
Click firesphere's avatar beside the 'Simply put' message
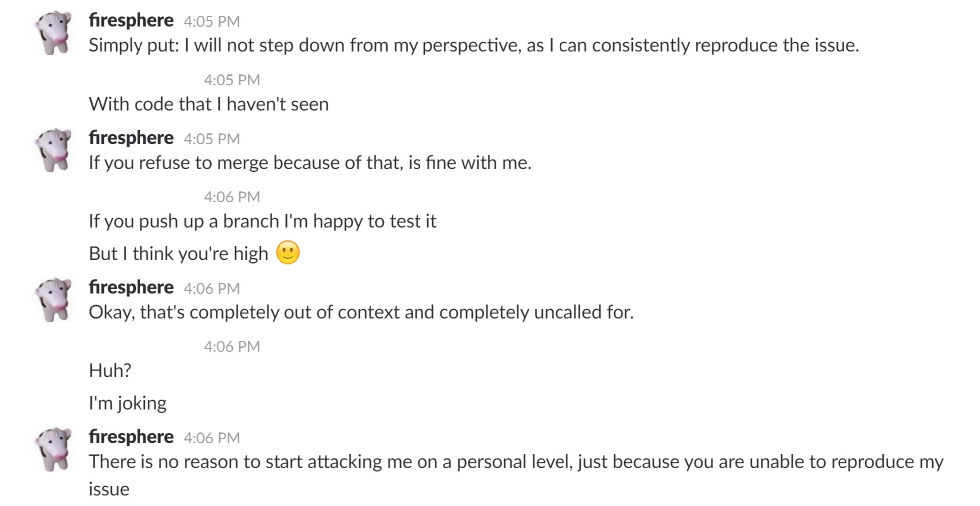[x=54, y=33]
